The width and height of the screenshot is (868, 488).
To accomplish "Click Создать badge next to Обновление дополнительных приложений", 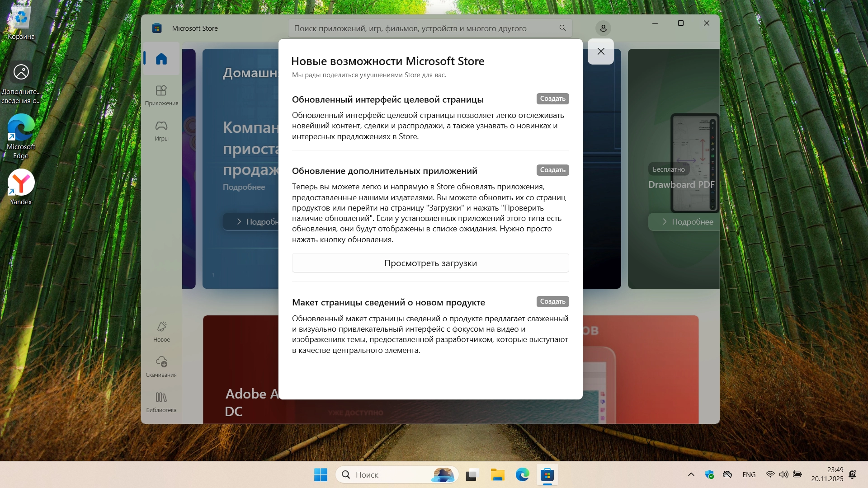I will coord(552,170).
